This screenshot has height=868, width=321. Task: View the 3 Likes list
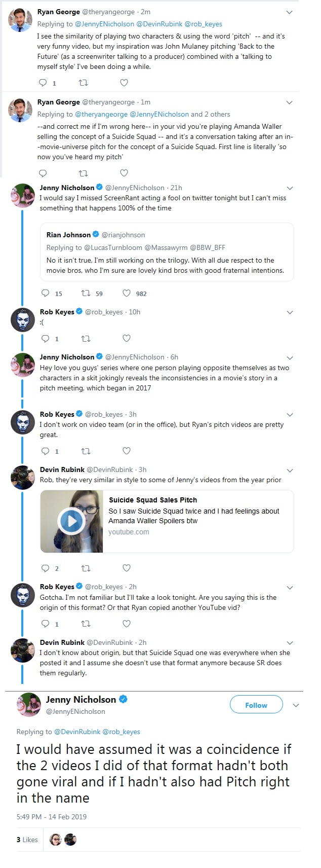tap(27, 840)
